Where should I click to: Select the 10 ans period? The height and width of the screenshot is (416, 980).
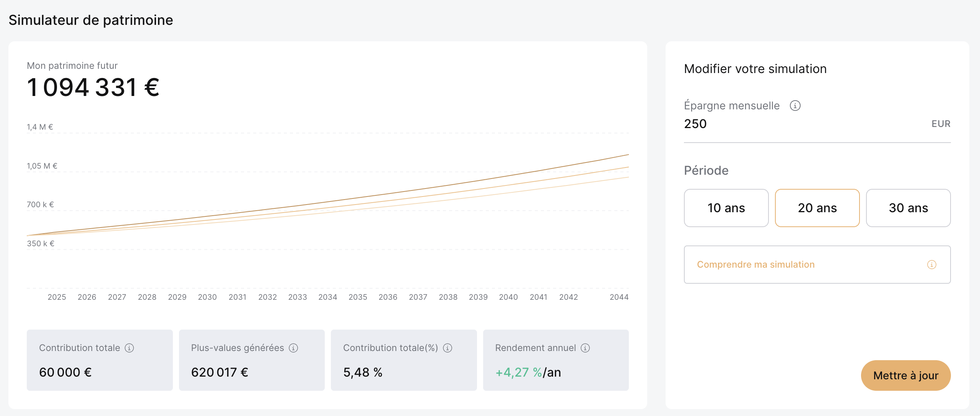726,208
